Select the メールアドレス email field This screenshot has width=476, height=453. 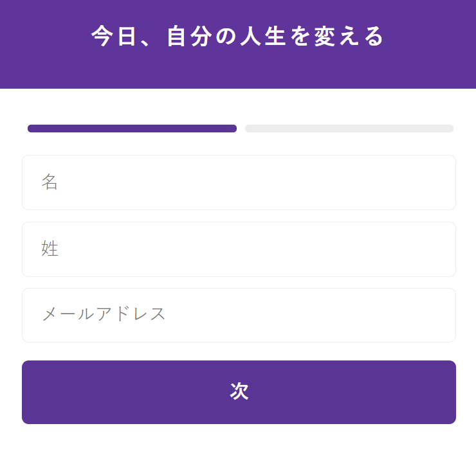point(239,315)
